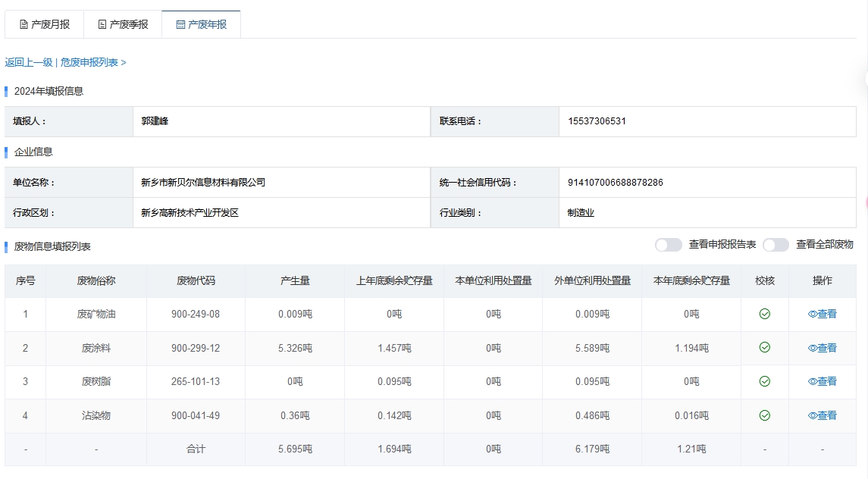Click 返回上一级 link
Image resolution: width=868 pixels, height=479 pixels.
28,62
